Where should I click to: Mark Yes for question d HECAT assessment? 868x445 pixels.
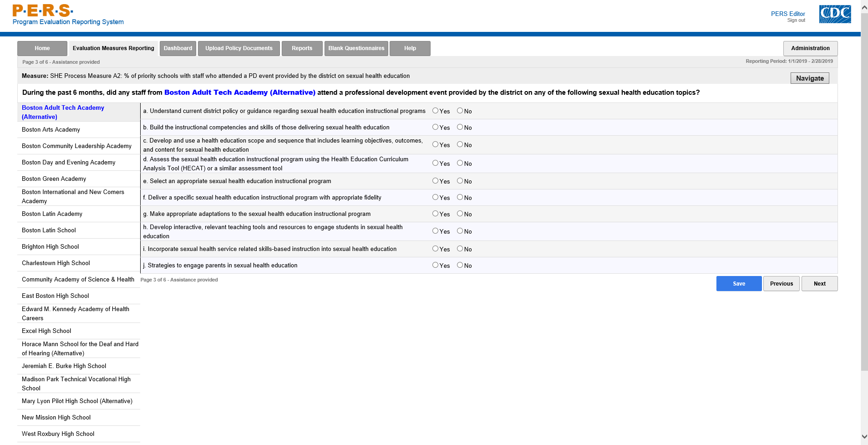pyautogui.click(x=436, y=163)
